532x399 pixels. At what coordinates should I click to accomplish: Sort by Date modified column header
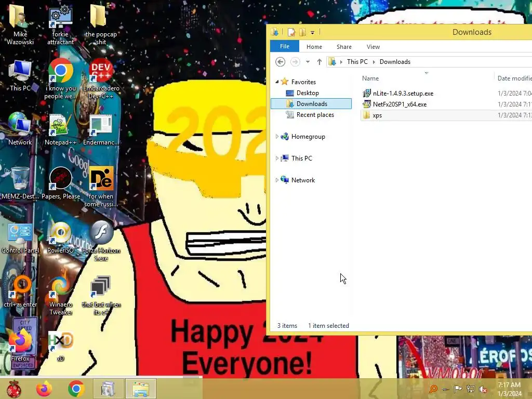click(x=514, y=78)
